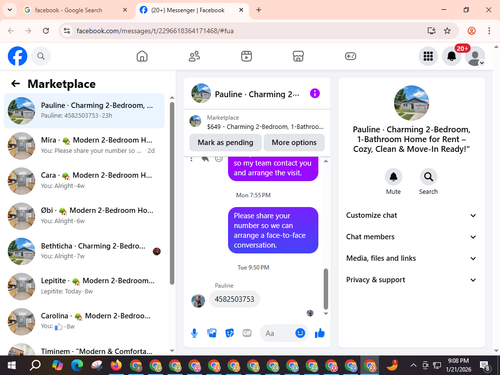Image resolution: width=500 pixels, height=375 pixels.
Task: Click the back arrow next to Marketplace
Action: pyautogui.click(x=16, y=84)
